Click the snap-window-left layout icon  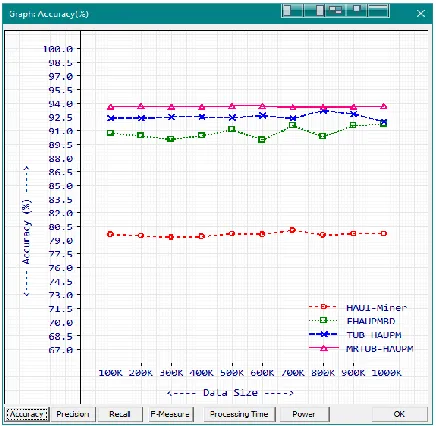292,10
